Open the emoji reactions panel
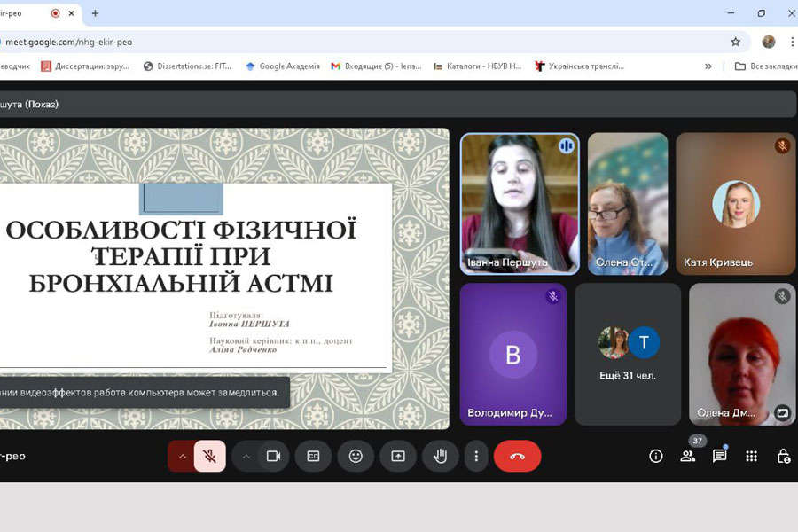Viewport: 798px width, 532px height. 356,456
